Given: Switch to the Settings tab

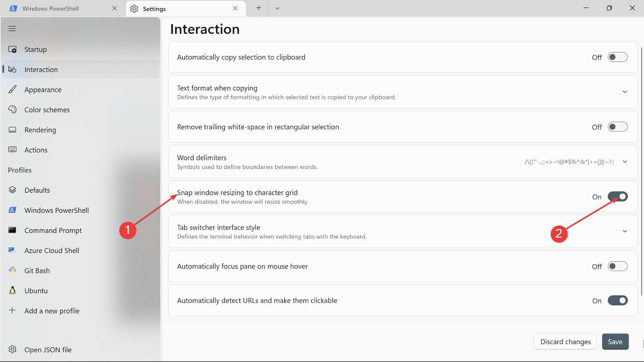Looking at the screenshot, I should click(186, 8).
